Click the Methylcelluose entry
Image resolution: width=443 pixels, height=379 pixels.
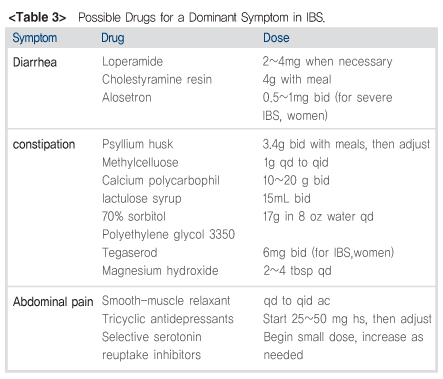click(x=140, y=163)
